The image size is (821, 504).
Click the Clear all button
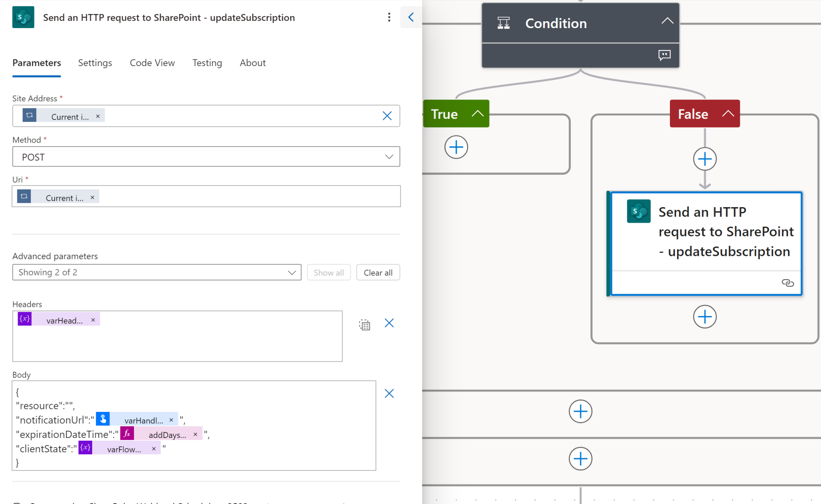378,272
